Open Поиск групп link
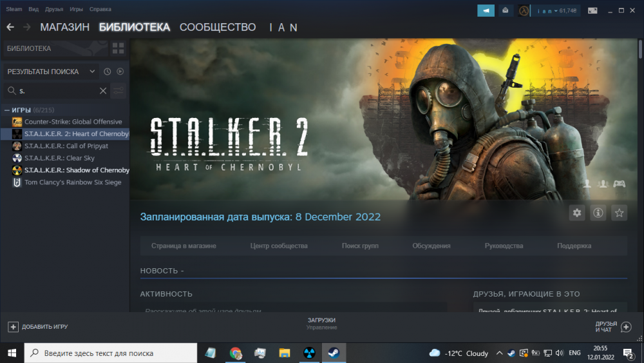Viewport: 644px width, 363px height. (x=360, y=246)
